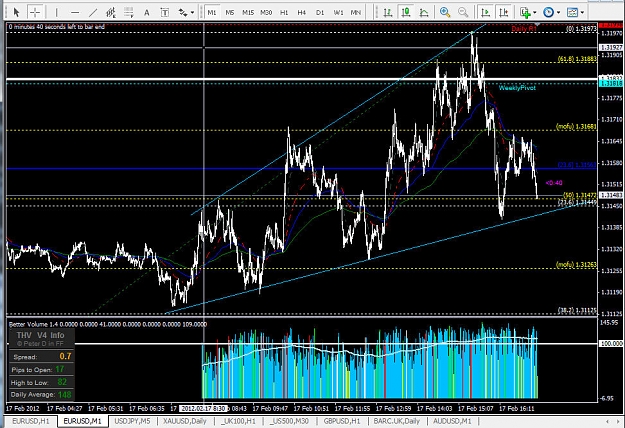Select the Equidistant Channel tool

111,13
